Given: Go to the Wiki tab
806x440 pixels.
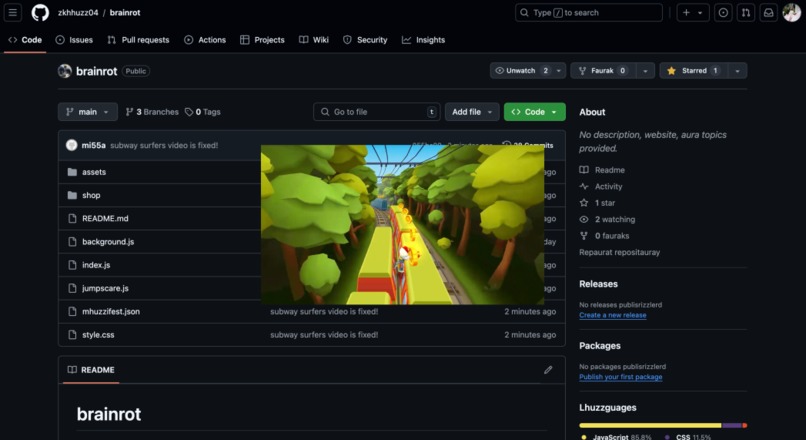Looking at the screenshot, I should (314, 40).
